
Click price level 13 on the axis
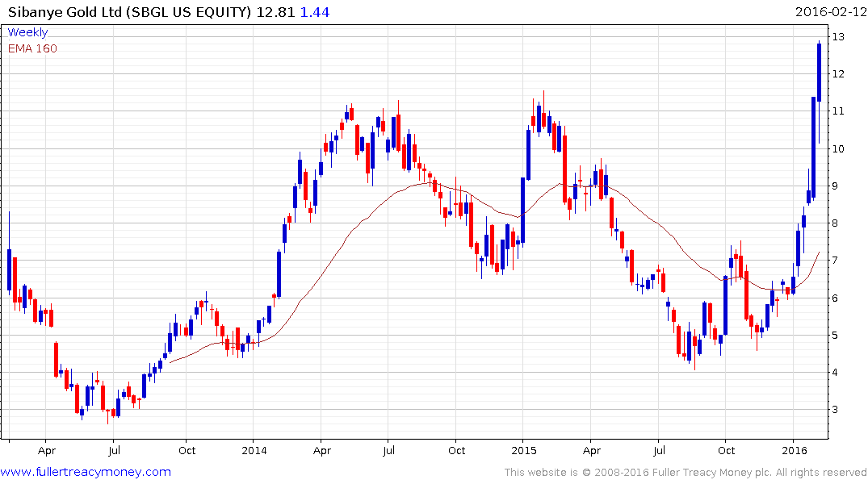click(838, 37)
